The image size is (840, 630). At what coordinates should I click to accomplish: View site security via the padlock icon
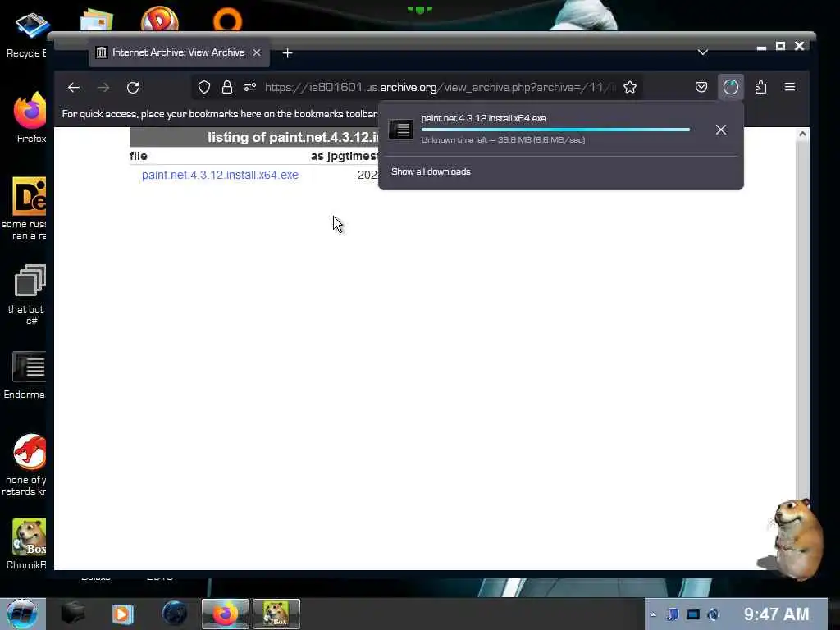tap(227, 87)
